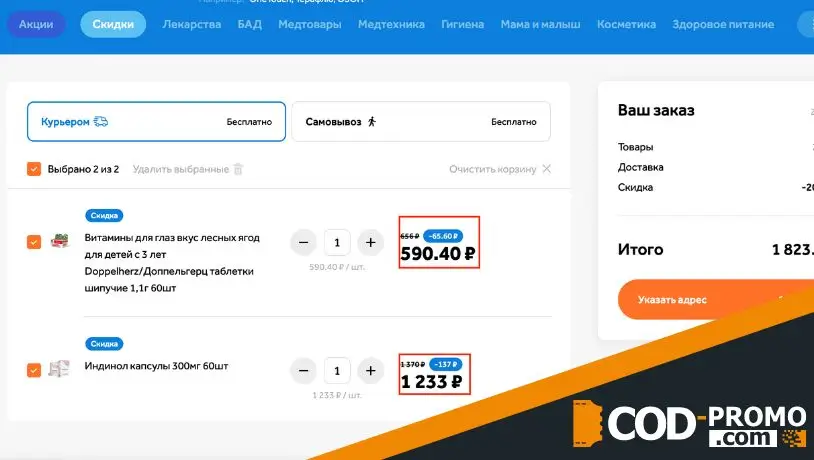Click Удалить выбранные link
Screen dimensions: 814x460
click(x=181, y=169)
